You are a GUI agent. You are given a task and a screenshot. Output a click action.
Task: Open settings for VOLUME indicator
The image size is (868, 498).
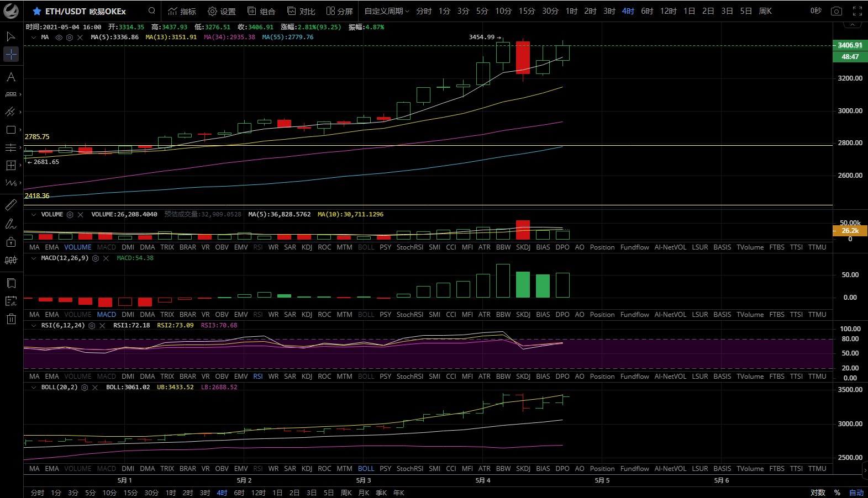tap(70, 215)
